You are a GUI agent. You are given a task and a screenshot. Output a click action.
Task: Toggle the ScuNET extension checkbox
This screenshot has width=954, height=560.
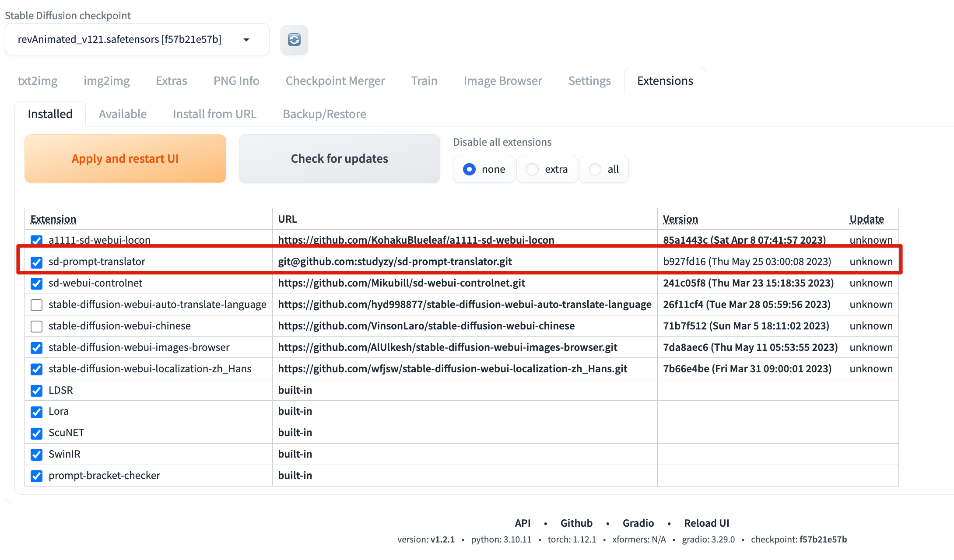[37, 433]
